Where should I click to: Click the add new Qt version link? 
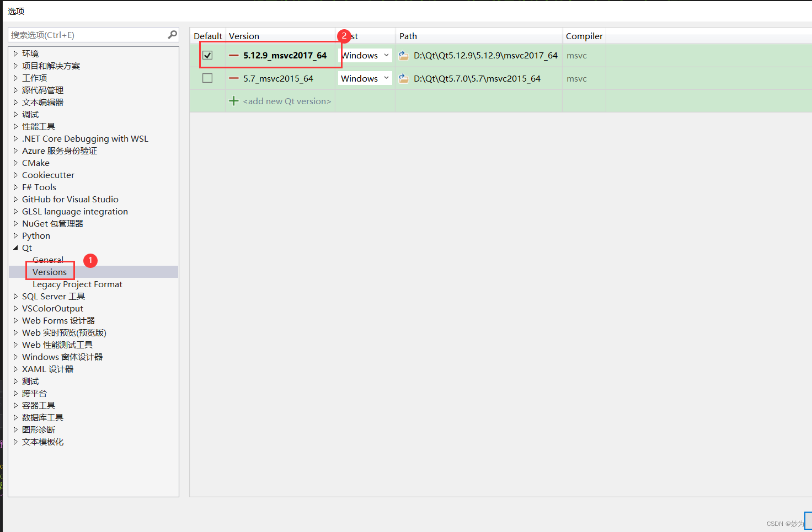click(287, 101)
